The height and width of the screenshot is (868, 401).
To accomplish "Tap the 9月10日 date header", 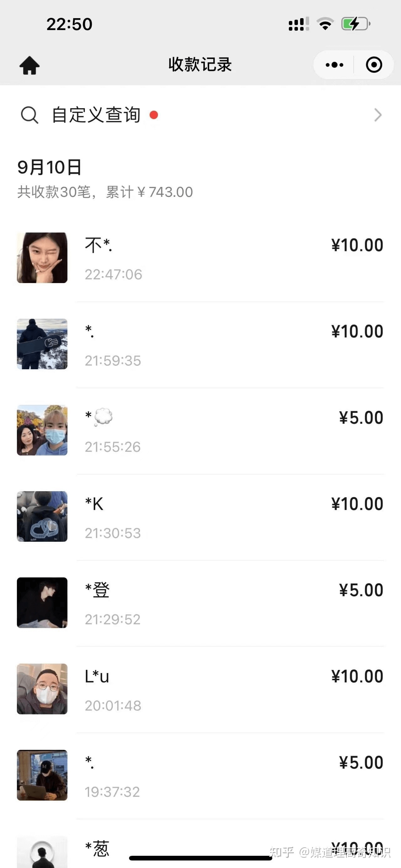I will tap(49, 167).
